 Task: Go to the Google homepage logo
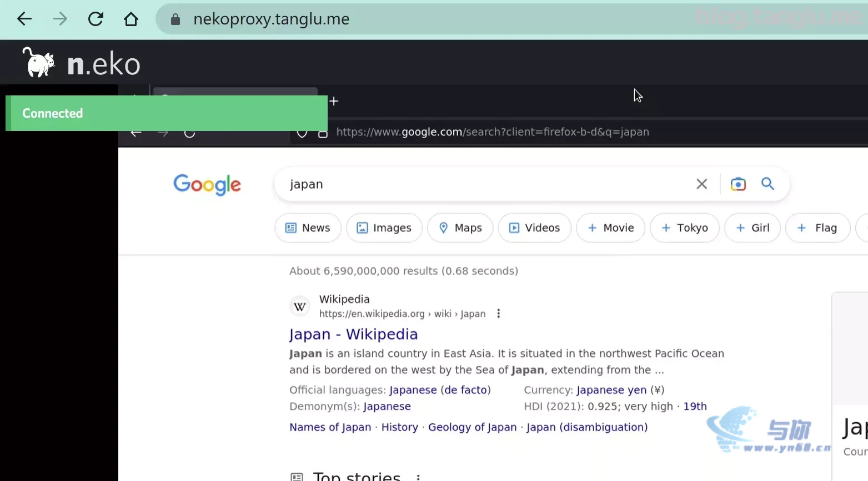coord(207,185)
